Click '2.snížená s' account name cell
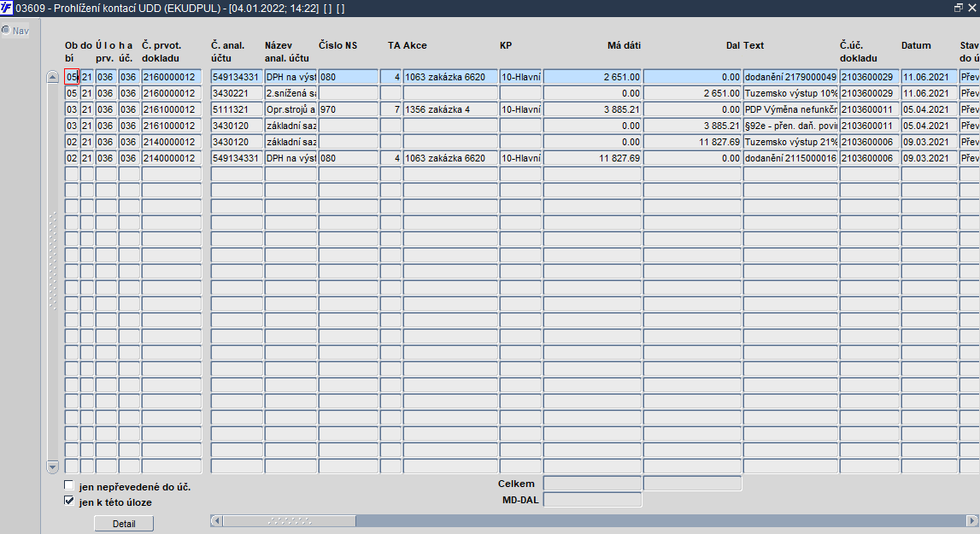Viewport: 980px width, 534px height. click(290, 93)
